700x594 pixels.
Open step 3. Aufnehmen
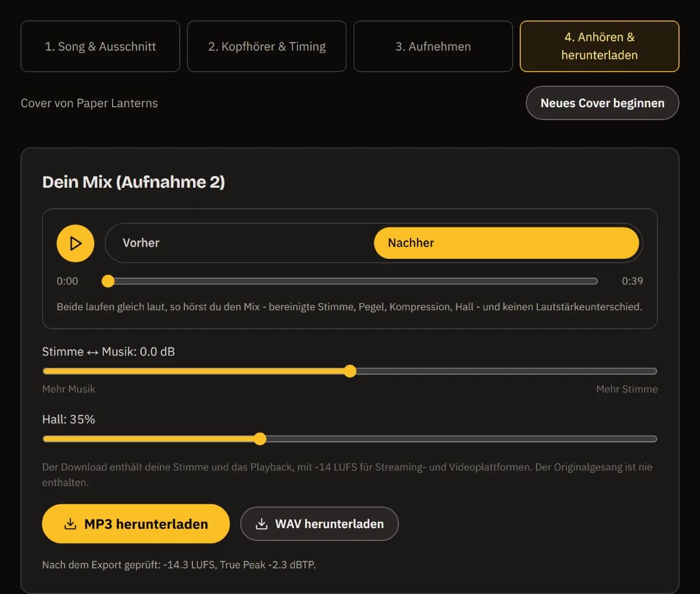433,47
